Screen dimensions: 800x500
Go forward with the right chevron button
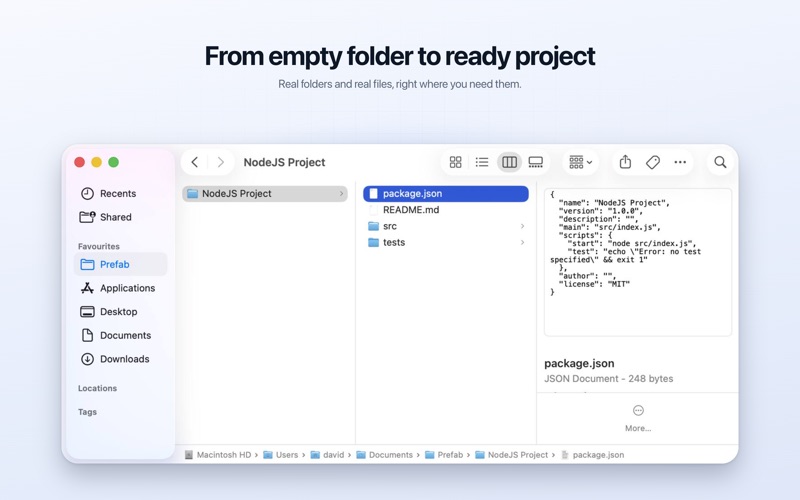pos(220,162)
